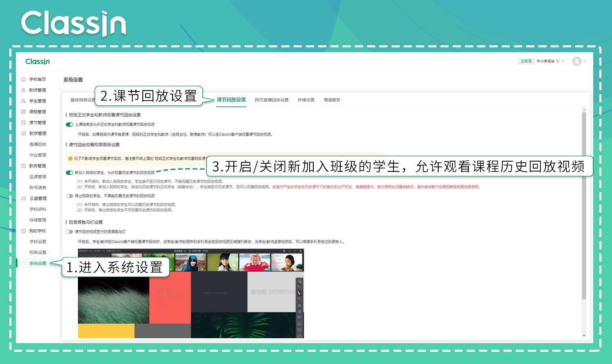Open 学校资料 in the sidebar
The width and height of the screenshot is (612, 364).
tap(38, 209)
